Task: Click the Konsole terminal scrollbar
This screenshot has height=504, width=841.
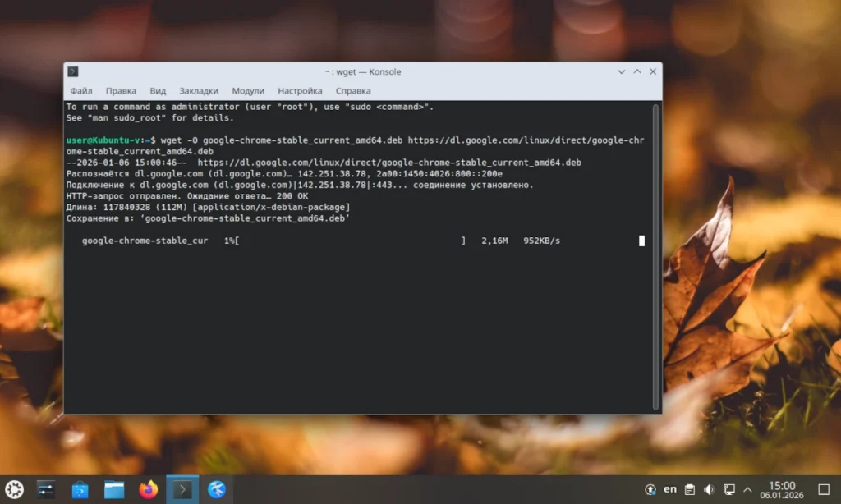Action: pos(655,258)
